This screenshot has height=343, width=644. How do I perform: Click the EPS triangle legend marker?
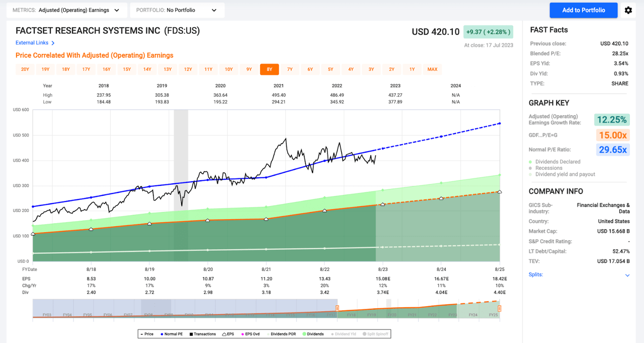(224, 333)
